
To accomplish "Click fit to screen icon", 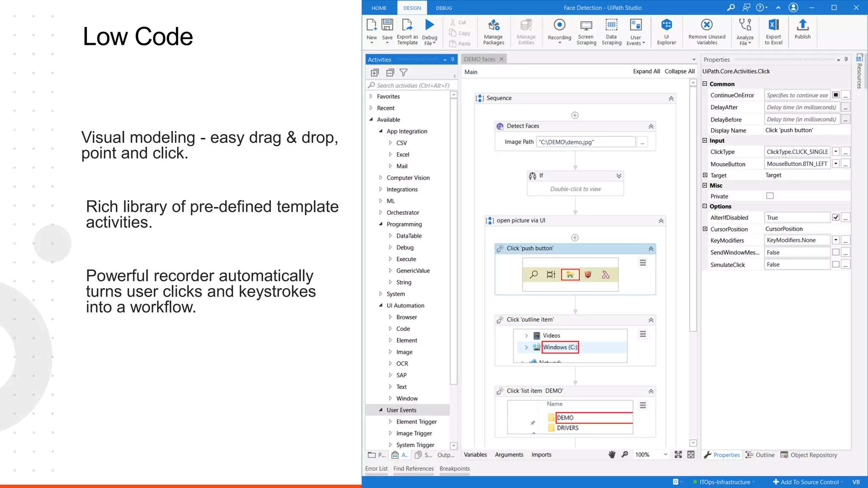I will [x=678, y=455].
